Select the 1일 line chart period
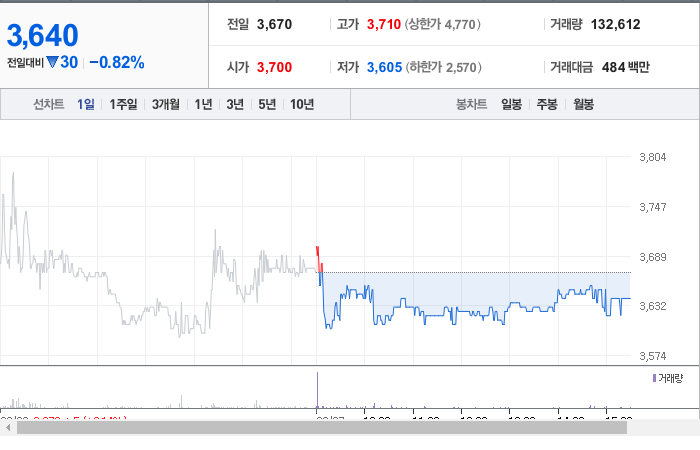Image resolution: width=700 pixels, height=450 pixels. 86,104
